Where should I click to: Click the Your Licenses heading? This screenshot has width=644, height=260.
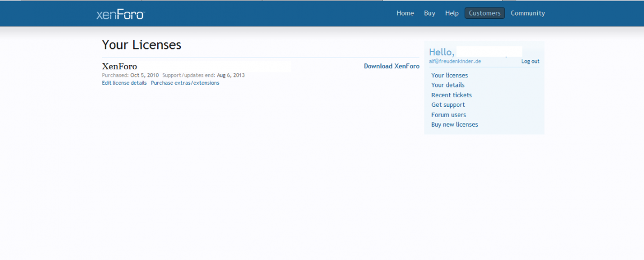point(142,45)
